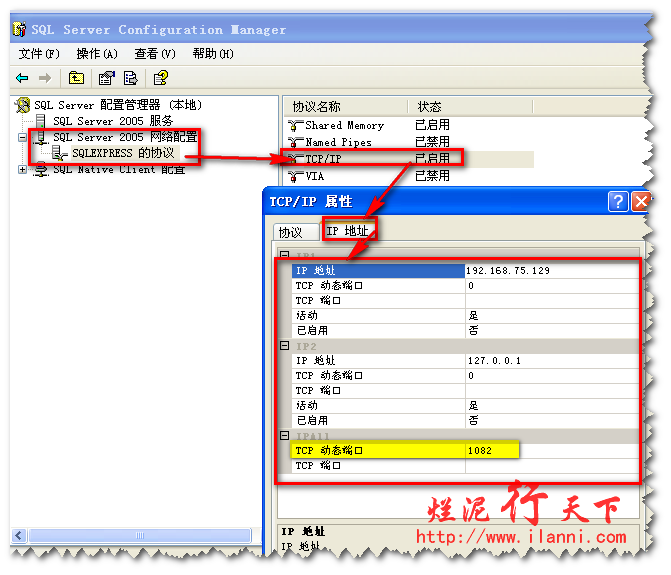
Task: Click the IP2 TCP 动态端口 value 0
Action: (552, 376)
